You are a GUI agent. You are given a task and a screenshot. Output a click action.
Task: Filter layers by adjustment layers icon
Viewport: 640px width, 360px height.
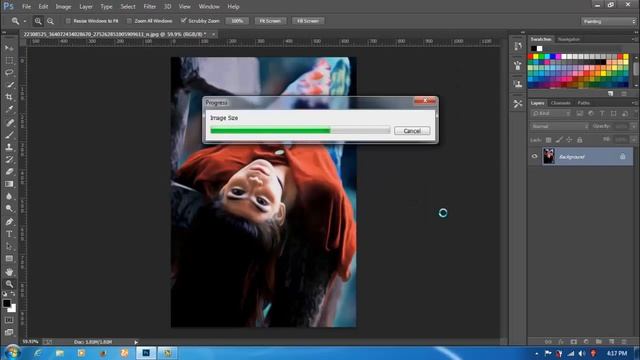[x=591, y=113]
